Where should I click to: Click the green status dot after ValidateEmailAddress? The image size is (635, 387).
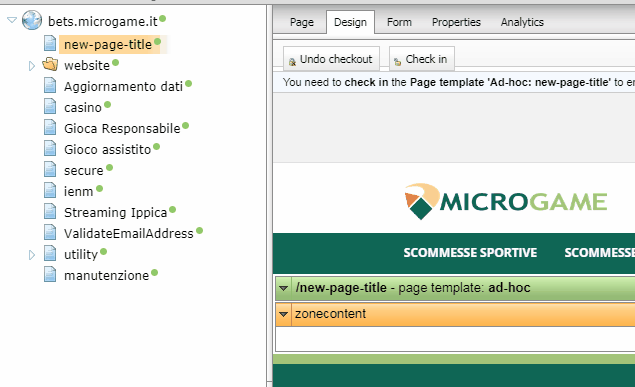[199, 231]
